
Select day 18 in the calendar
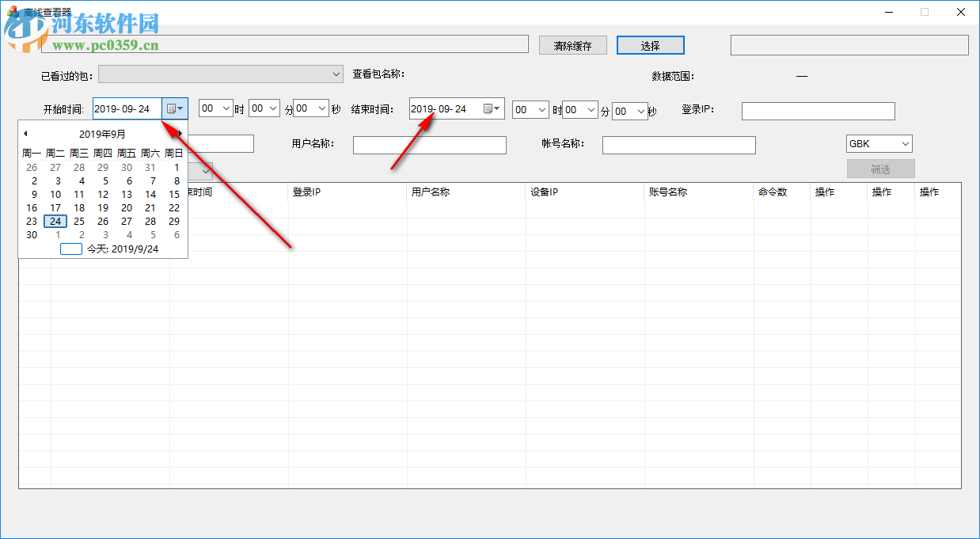pyautogui.click(x=79, y=207)
